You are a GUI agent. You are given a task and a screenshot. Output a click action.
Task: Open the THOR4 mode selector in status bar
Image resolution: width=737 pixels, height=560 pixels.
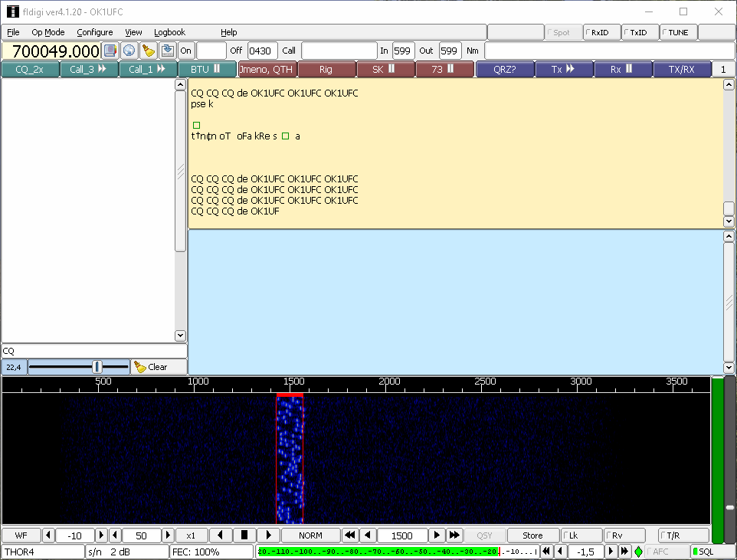(42, 552)
